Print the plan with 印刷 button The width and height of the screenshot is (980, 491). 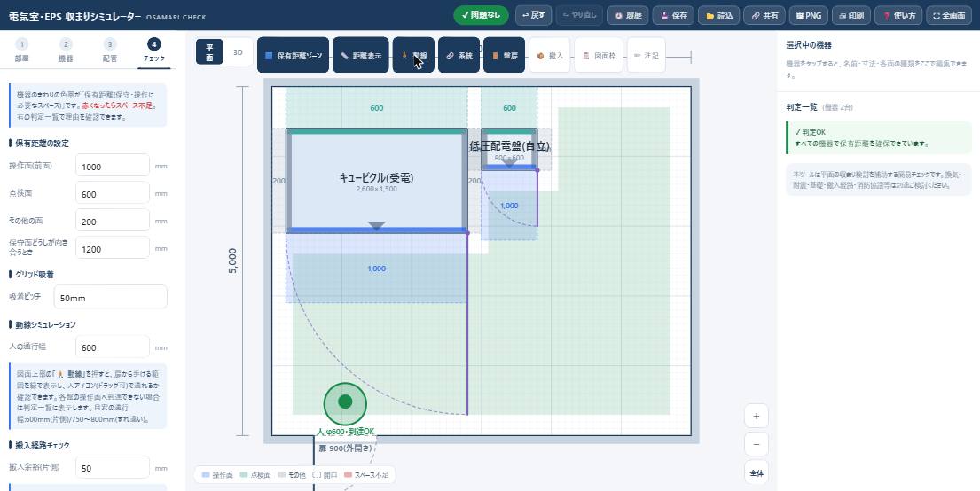point(851,16)
